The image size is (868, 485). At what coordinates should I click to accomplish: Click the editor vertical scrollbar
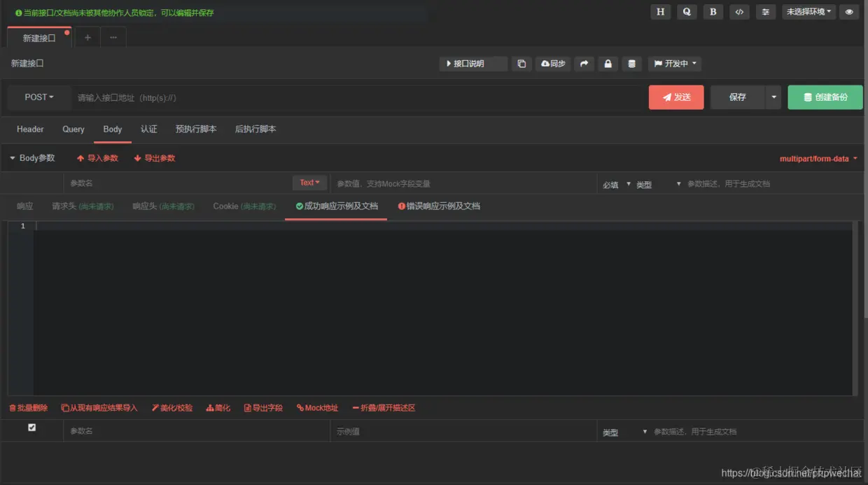(855, 308)
